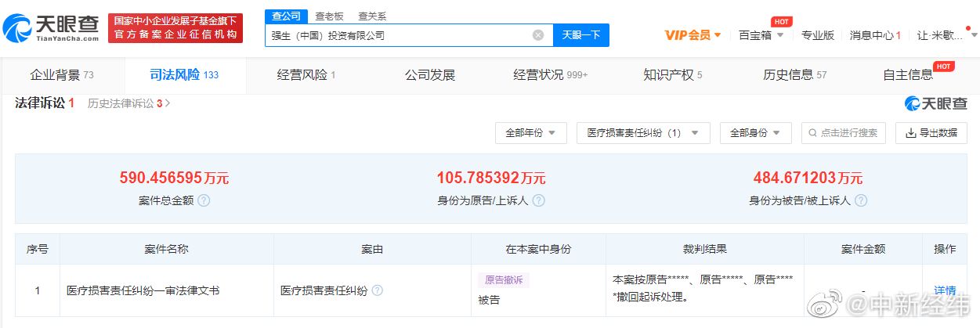Click the 裁判结果 text in row 1
The width and height of the screenshot is (980, 328).
[701, 287]
